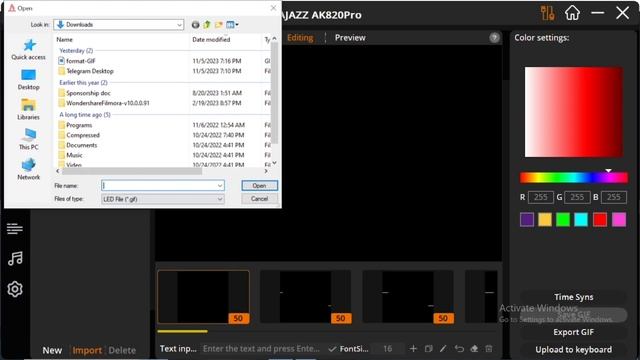Click the Open button in dialog
This screenshot has height=360, width=640.
[259, 186]
